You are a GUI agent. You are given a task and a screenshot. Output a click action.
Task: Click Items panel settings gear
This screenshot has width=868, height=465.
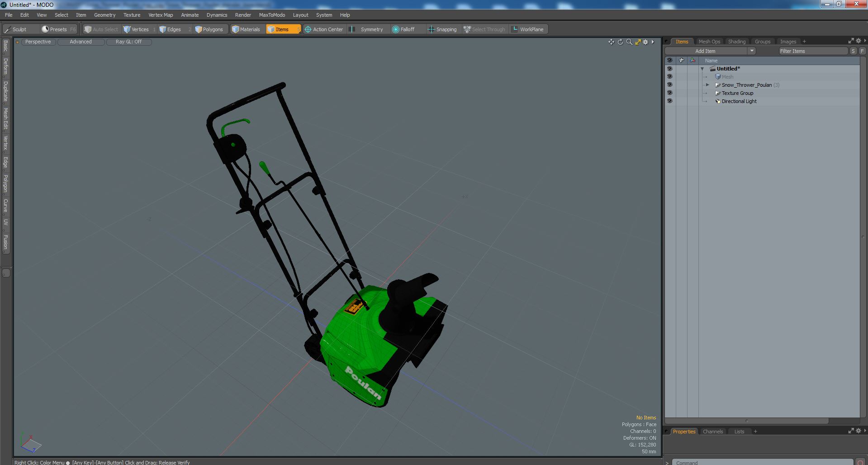coord(858,41)
